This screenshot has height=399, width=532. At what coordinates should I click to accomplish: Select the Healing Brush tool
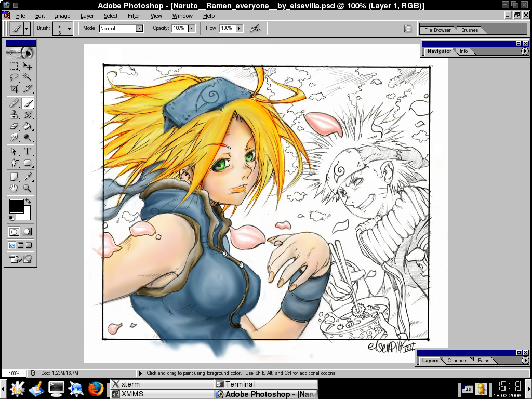[x=14, y=103]
